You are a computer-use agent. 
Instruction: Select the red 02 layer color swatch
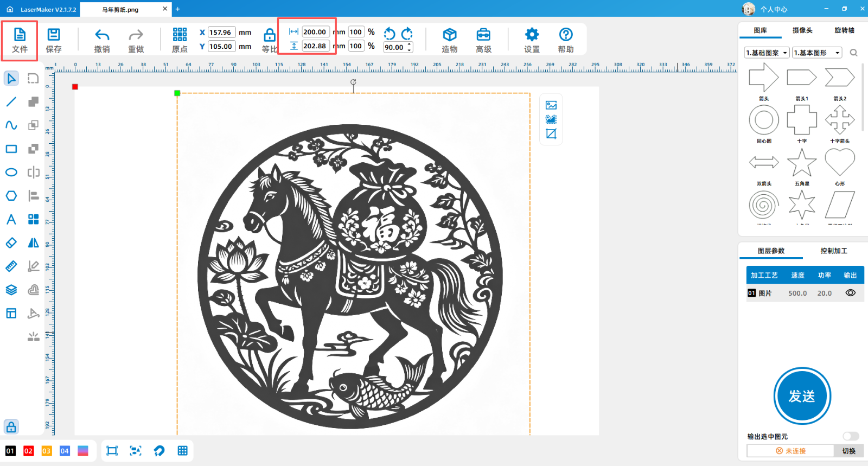pos(29,451)
